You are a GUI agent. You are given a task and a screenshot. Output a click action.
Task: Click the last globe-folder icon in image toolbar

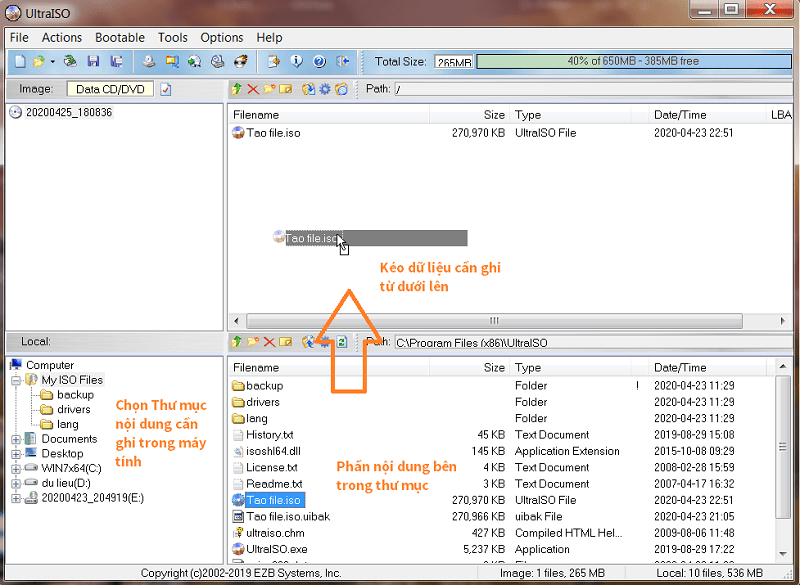pyautogui.click(x=341, y=89)
